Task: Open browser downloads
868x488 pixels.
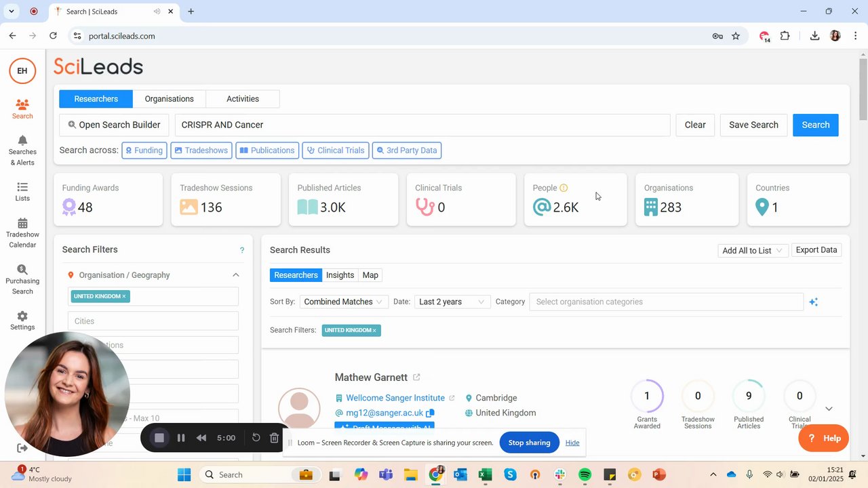Action: coord(814,36)
